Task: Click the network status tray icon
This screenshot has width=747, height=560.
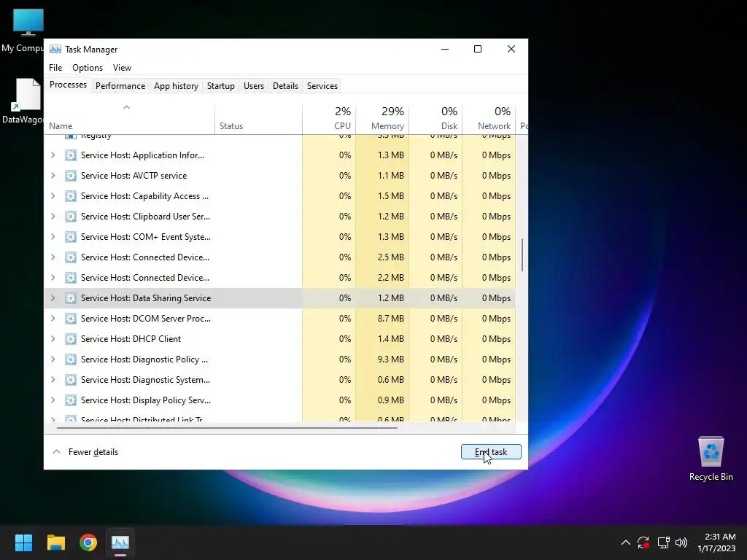Action: [x=663, y=542]
